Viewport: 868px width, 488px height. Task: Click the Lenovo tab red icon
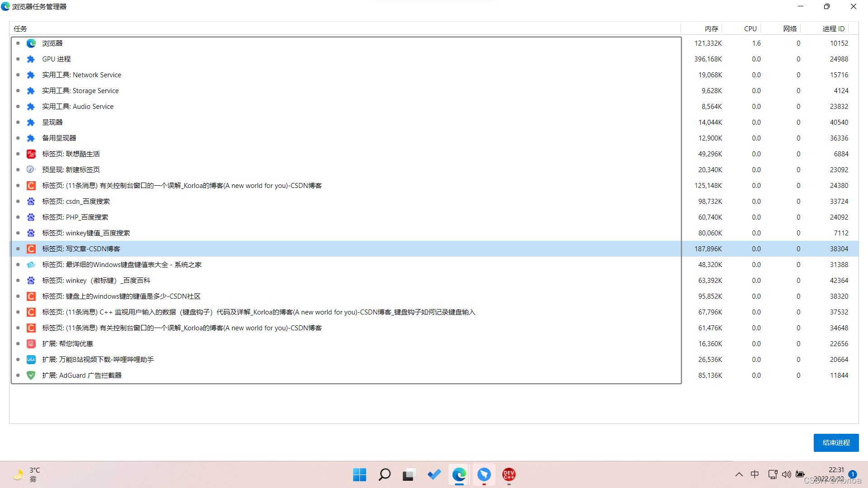click(x=31, y=154)
